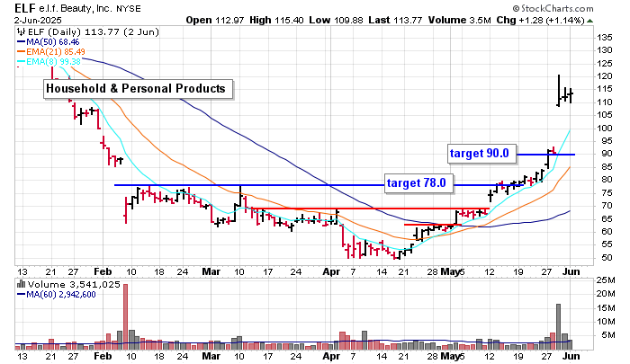630x364 pixels.
Task: Click the EMA(21) orange legend swatch
Action: click(21, 52)
